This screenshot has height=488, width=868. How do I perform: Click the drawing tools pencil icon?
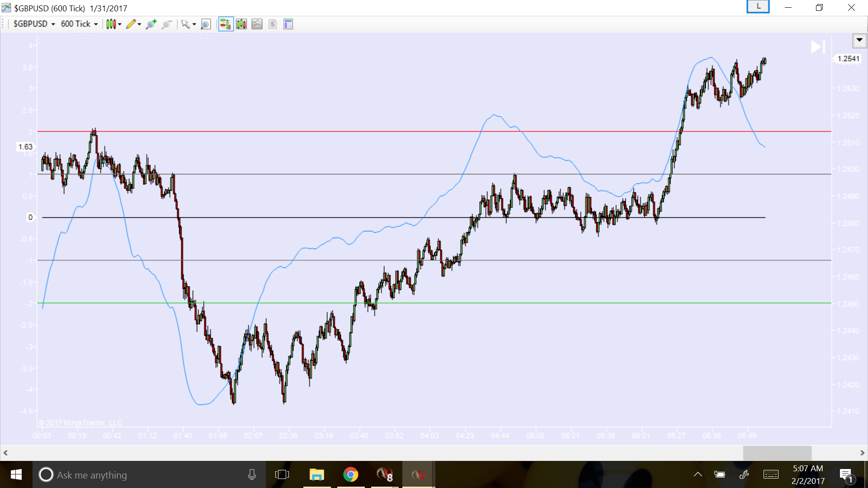pyautogui.click(x=131, y=24)
